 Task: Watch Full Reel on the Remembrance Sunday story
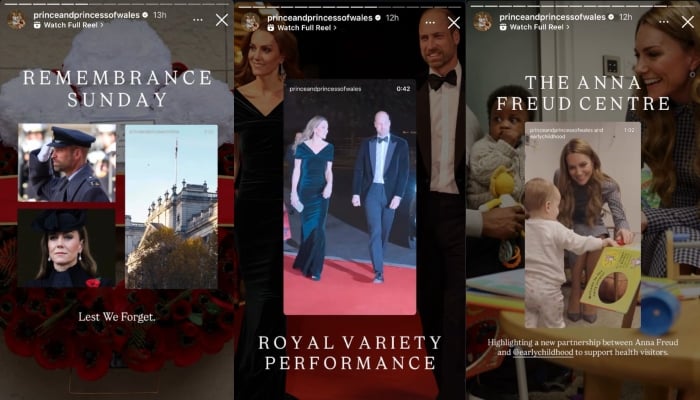click(x=69, y=25)
